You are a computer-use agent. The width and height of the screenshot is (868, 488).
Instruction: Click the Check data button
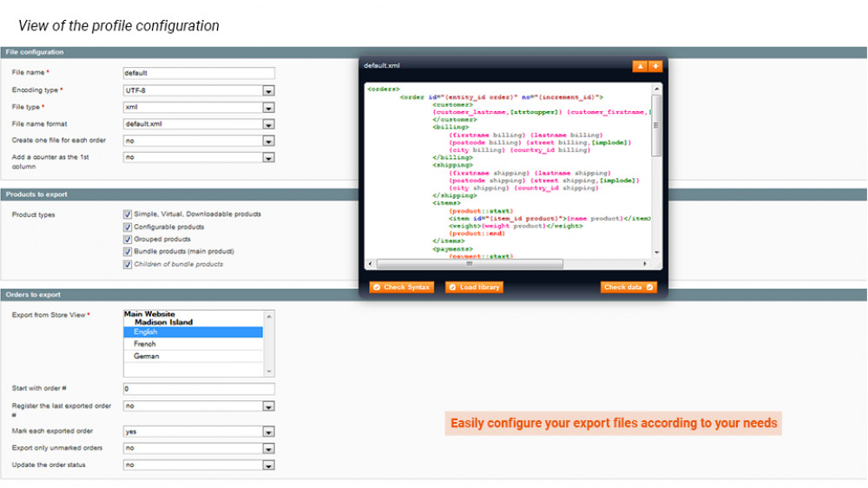(x=628, y=287)
